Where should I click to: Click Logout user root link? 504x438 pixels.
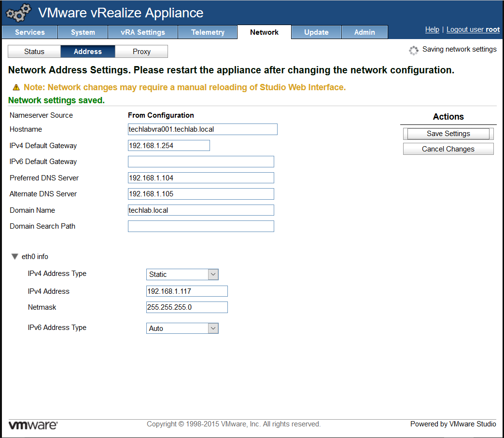coord(473,29)
